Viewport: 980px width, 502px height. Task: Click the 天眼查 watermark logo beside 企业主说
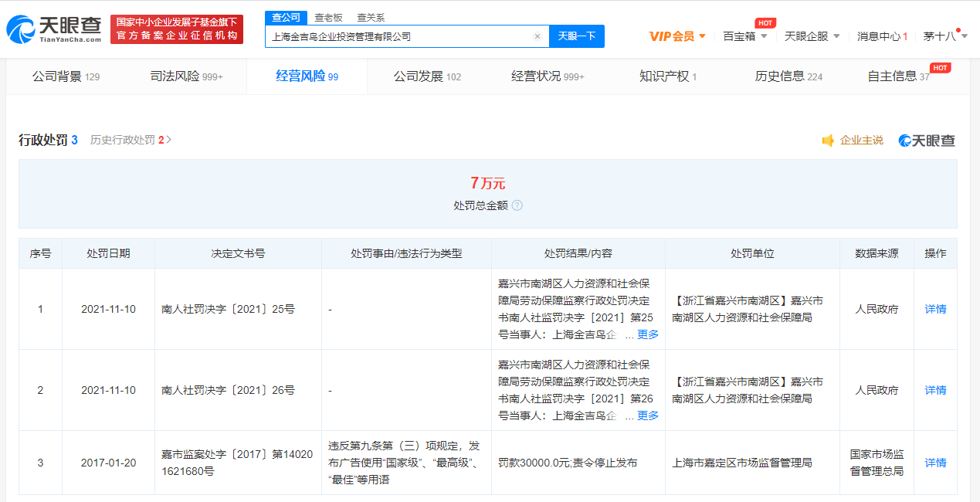pos(927,141)
